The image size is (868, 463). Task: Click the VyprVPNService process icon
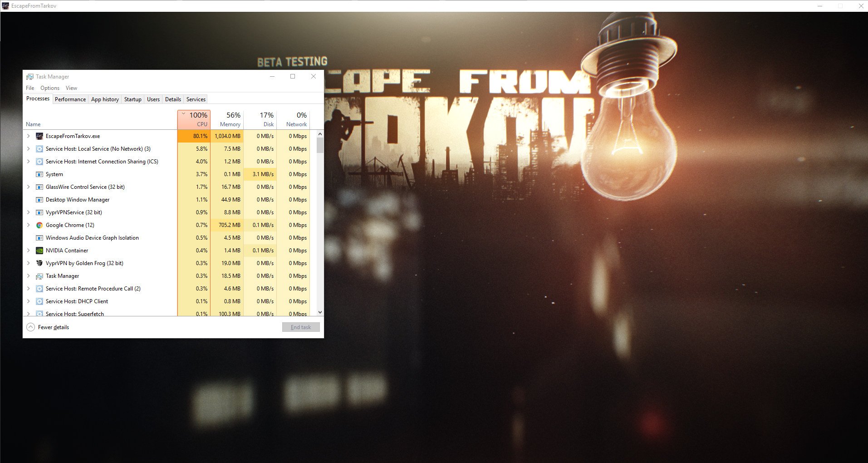(x=39, y=212)
